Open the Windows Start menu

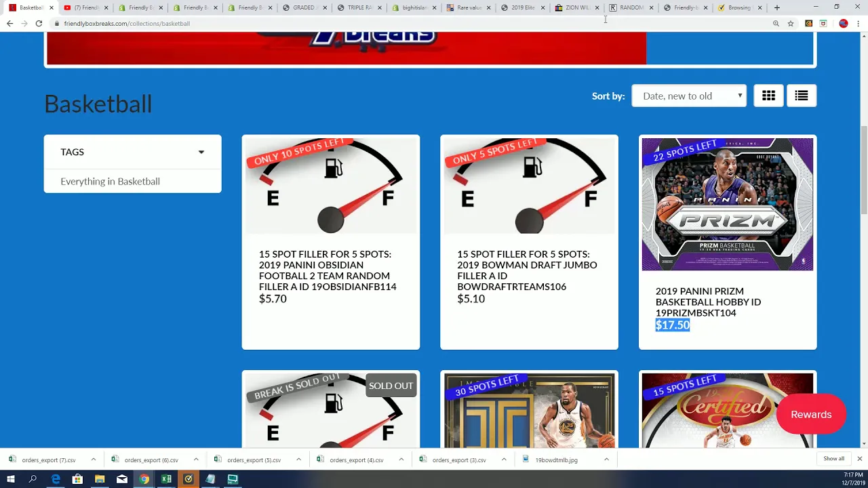pyautogui.click(x=11, y=479)
